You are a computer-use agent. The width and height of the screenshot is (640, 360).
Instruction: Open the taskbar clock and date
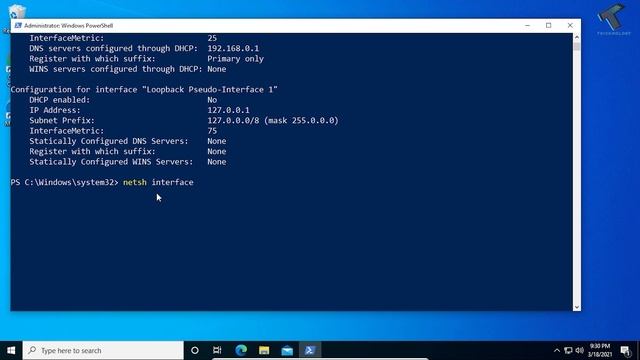coord(600,350)
